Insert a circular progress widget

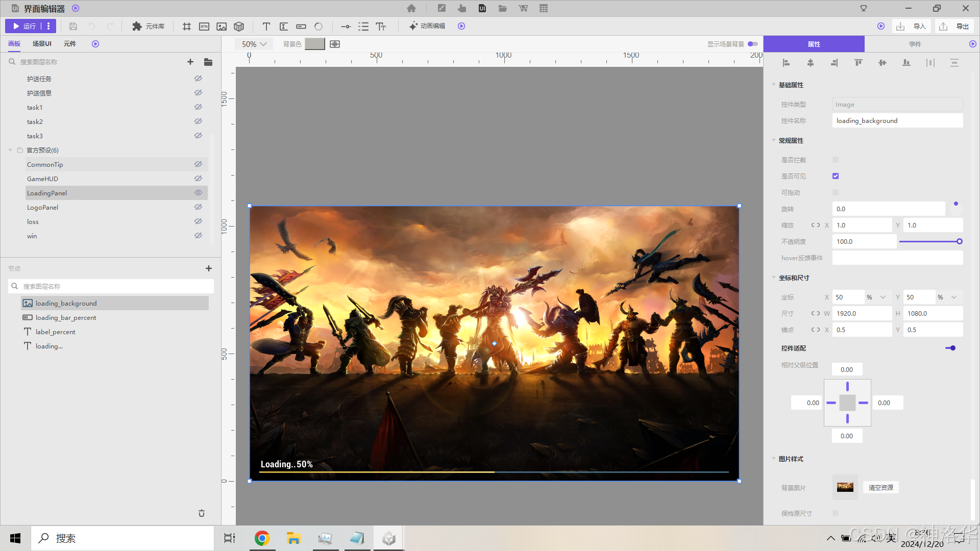(318, 26)
